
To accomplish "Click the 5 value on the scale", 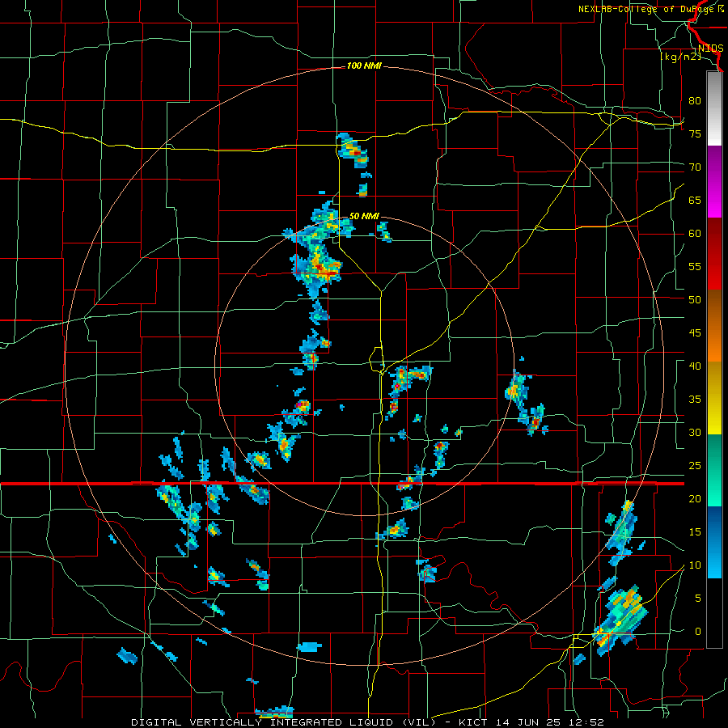I will point(698,599).
